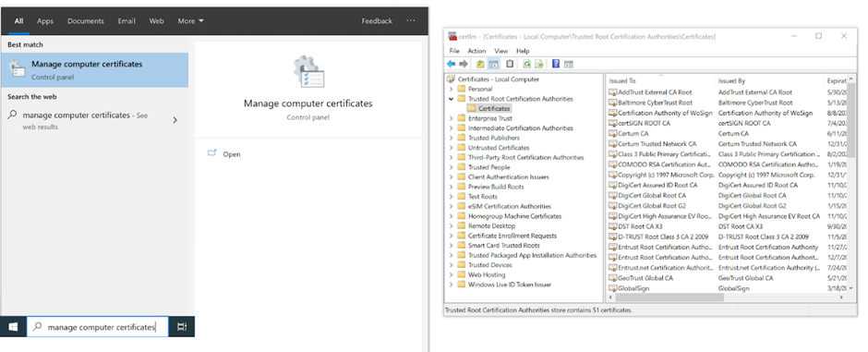The width and height of the screenshot is (868, 352).
Task: Expand the Personal certificate store
Action: pos(451,89)
